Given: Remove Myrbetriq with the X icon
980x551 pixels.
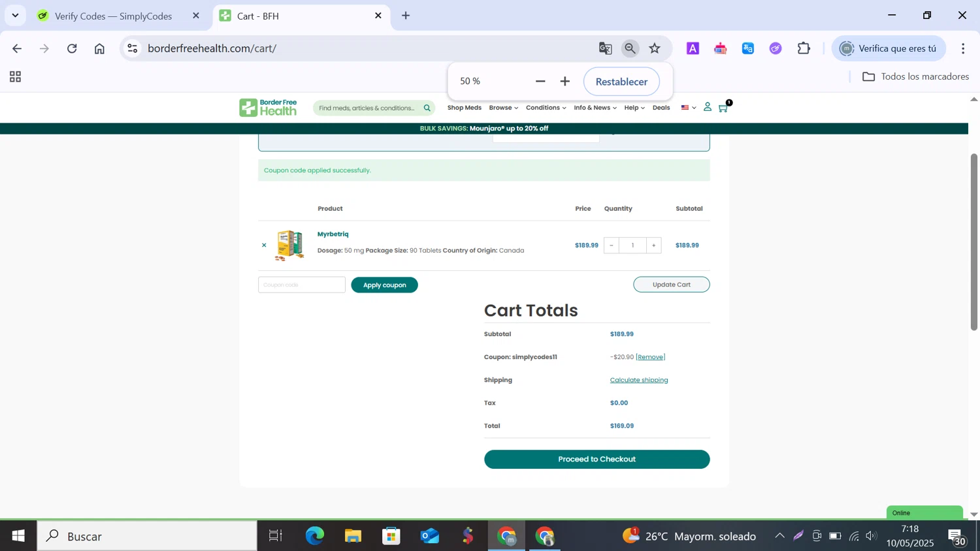Looking at the screenshot, I should (x=264, y=245).
